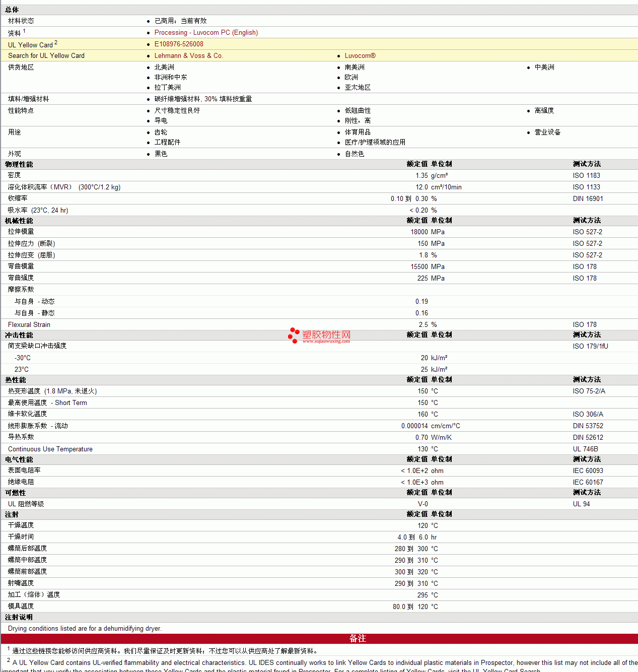
Task: Click the 物理性能 section header
Action: [19, 164]
